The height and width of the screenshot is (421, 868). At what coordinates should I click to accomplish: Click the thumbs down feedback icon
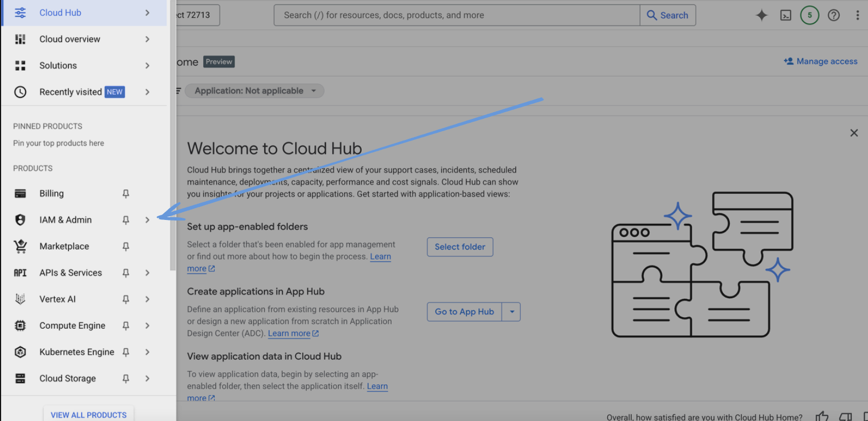pos(845,417)
